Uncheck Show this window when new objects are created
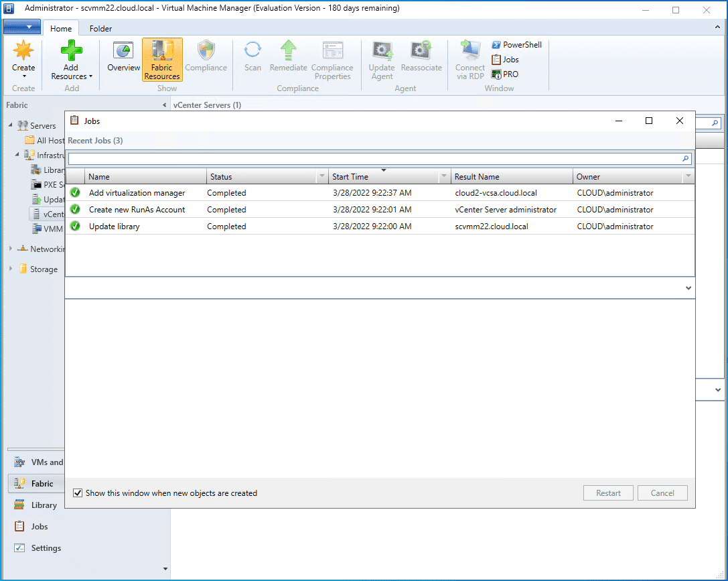Image resolution: width=728 pixels, height=581 pixels. pos(78,493)
